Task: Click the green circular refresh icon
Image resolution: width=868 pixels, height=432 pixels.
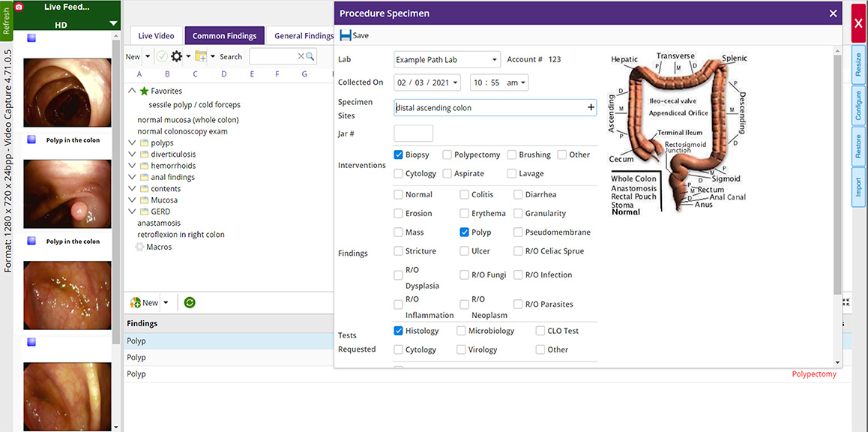Action: tap(190, 302)
